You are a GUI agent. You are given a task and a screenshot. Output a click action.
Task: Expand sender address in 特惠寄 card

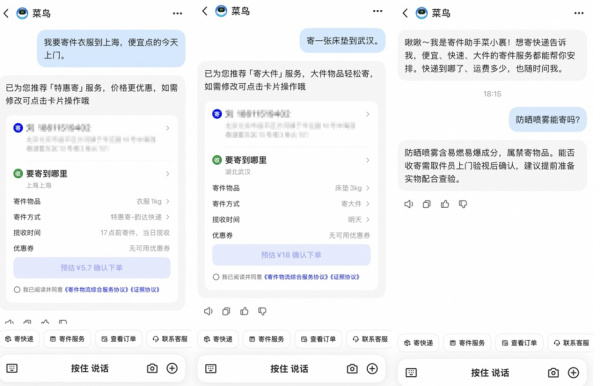(92, 138)
